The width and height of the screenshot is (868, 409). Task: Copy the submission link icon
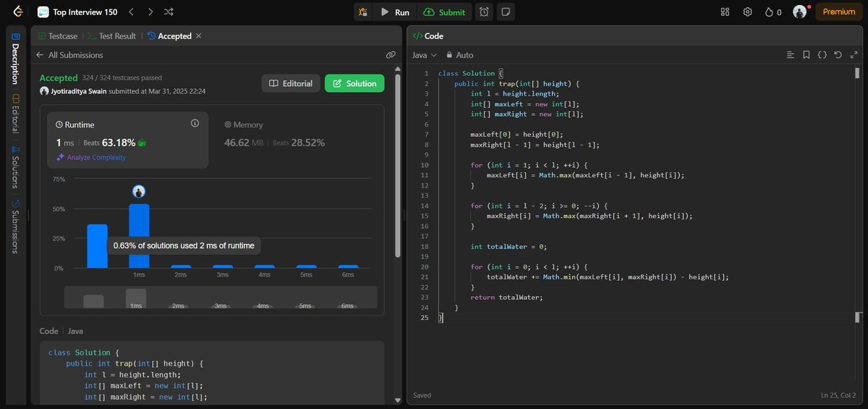391,55
